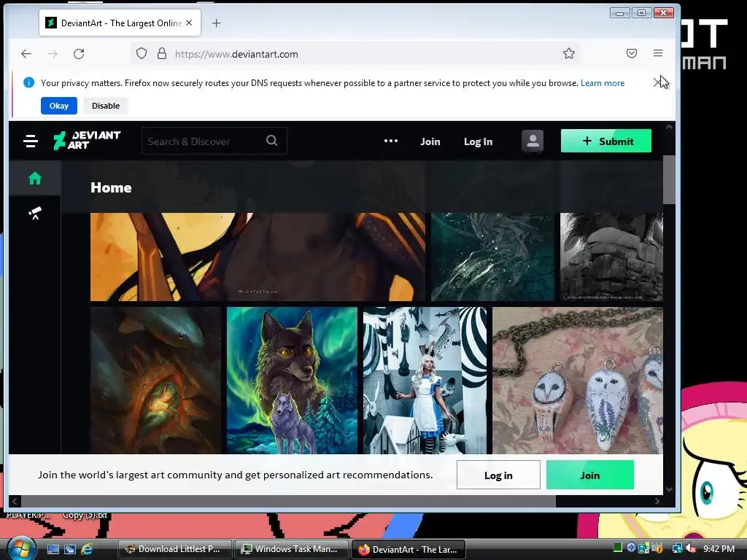
Task: Click Log In in the top navigation
Action: coord(479,141)
